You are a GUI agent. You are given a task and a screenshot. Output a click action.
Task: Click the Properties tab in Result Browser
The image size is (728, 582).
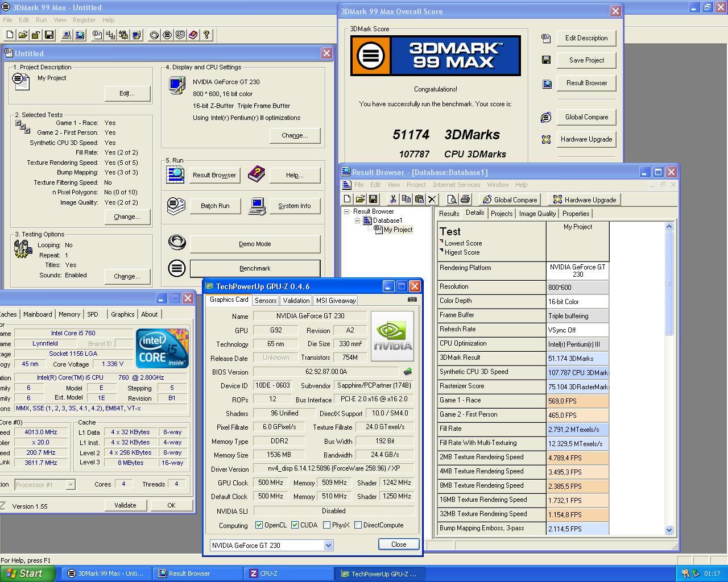(576, 214)
